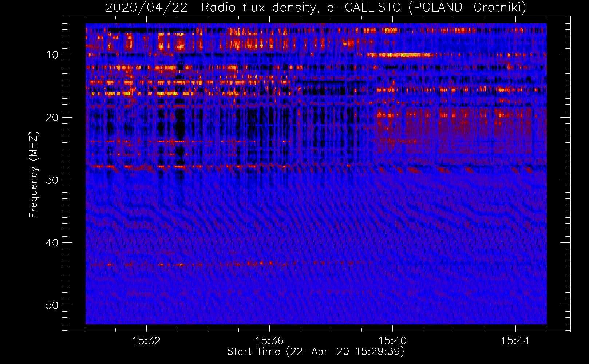
Task: Click the "Start Time (22-Apr-20 15:29:39)" axis label
Action: tap(316, 352)
